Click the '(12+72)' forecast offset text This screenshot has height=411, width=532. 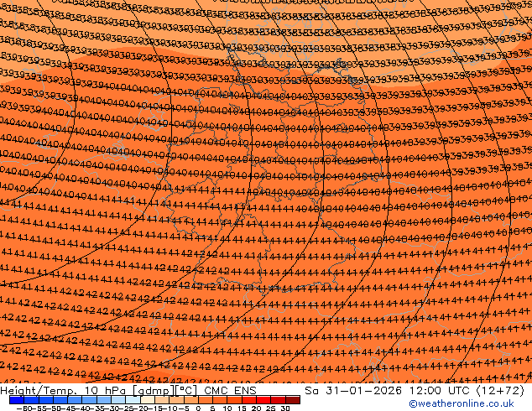pyautogui.click(x=500, y=391)
